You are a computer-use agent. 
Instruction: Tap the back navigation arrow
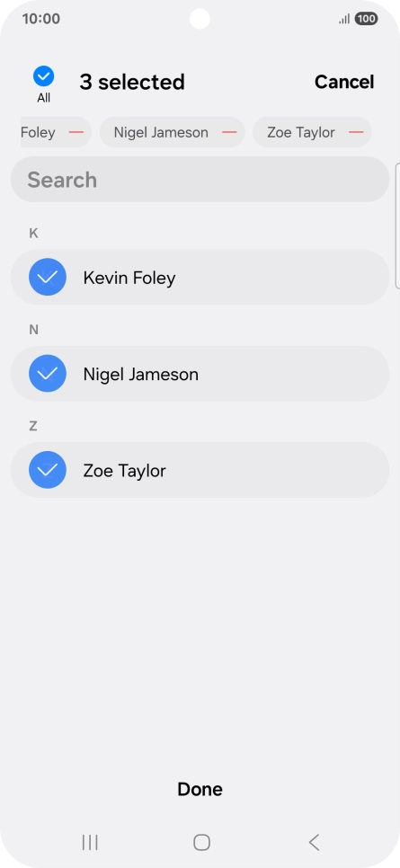tap(314, 843)
